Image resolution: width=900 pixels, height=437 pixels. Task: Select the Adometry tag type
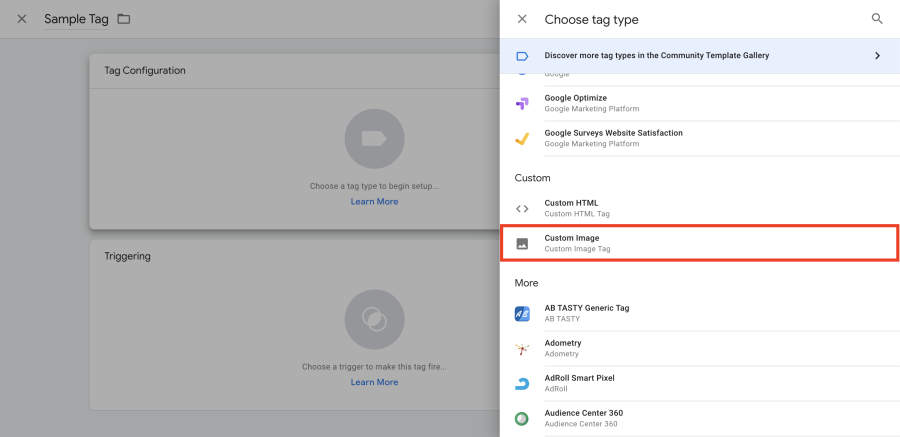pos(700,349)
